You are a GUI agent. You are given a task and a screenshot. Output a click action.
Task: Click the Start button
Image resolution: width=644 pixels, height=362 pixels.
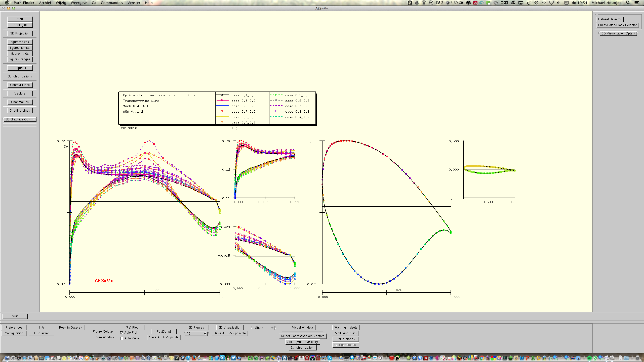pyautogui.click(x=20, y=19)
